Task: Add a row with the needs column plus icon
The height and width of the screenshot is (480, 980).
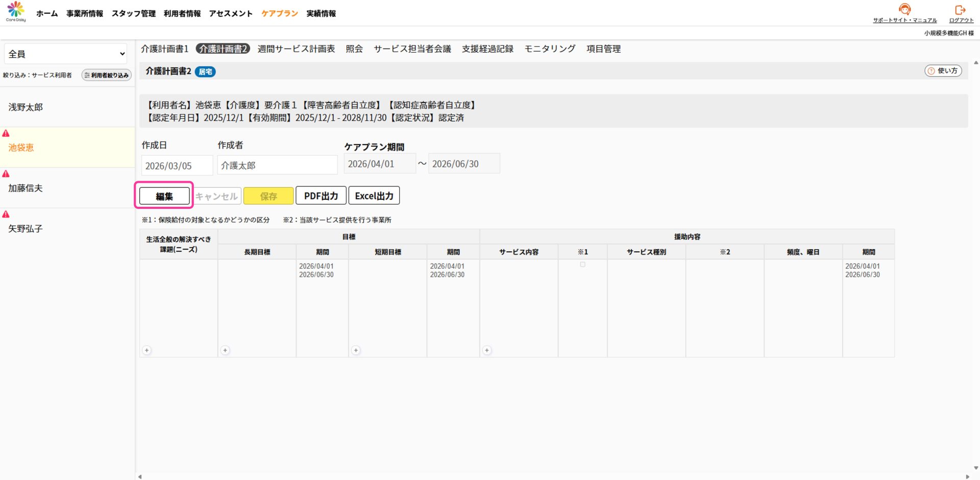Action: [x=147, y=350]
